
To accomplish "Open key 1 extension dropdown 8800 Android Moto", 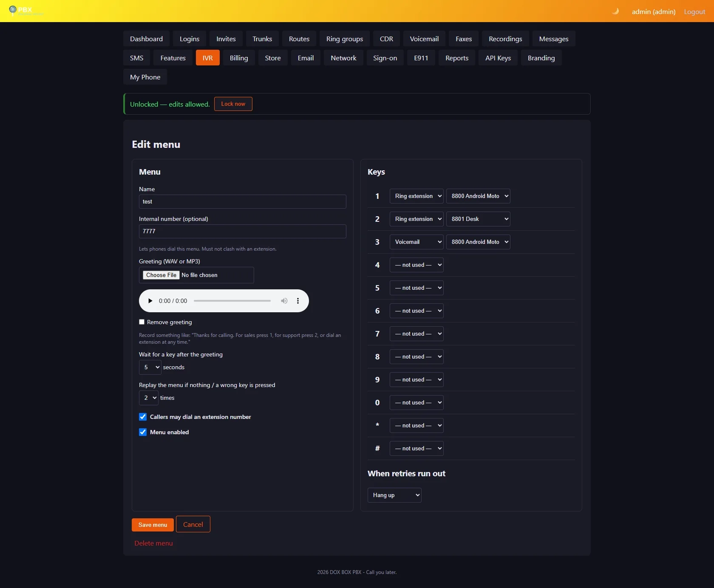I will coord(478,196).
